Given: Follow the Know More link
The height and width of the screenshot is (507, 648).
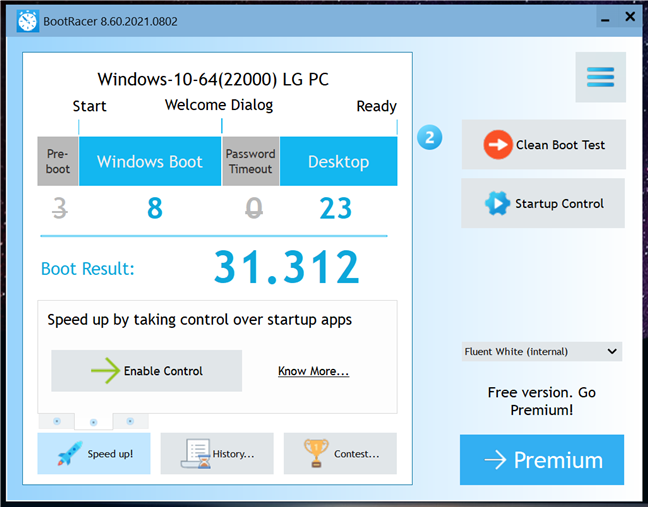Looking at the screenshot, I should tap(313, 371).
